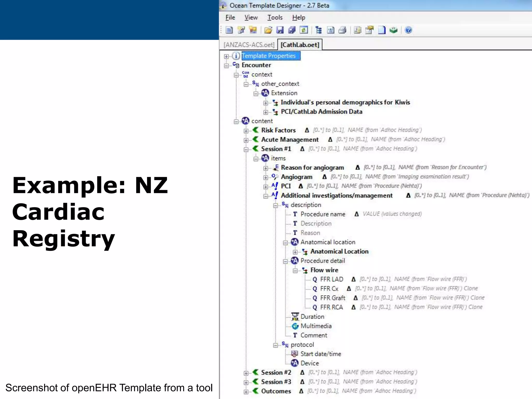This screenshot has height=399, width=532.
Task: Click the Procedure name text T icon
Action: pyautogui.click(x=295, y=214)
